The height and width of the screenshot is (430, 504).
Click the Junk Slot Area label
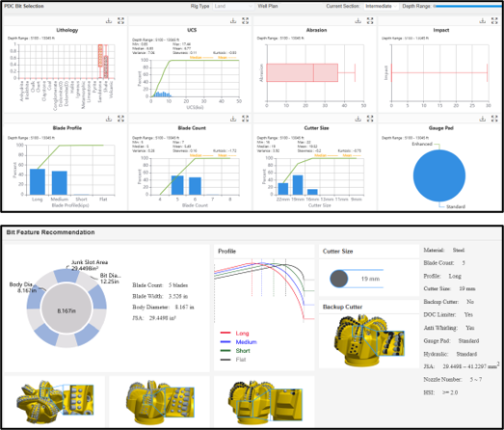pos(90,265)
